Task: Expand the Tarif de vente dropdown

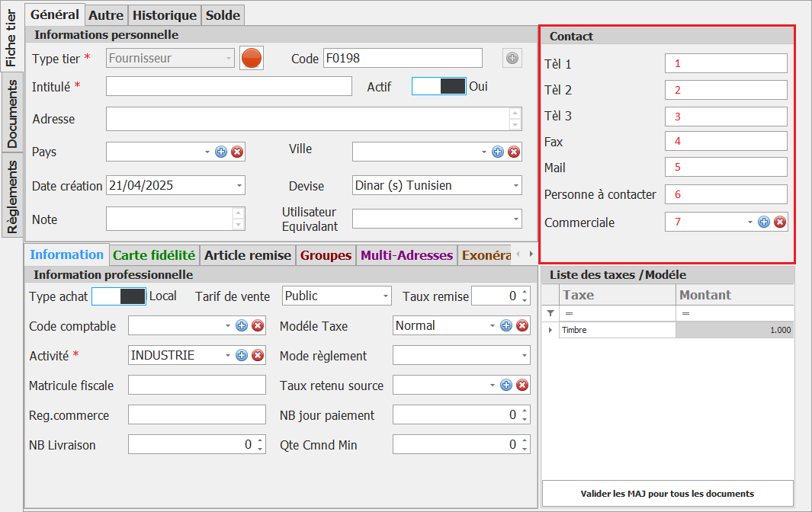Action: 385,296
